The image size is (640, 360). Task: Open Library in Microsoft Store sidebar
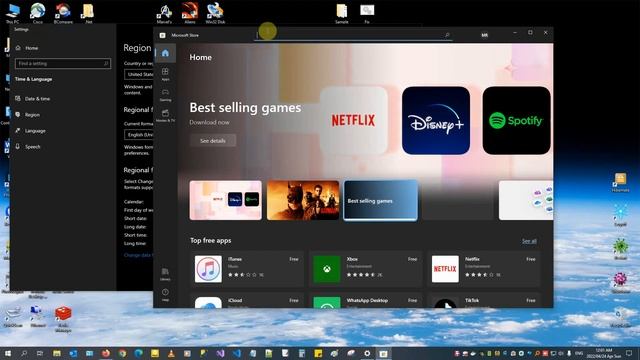[x=165, y=274]
